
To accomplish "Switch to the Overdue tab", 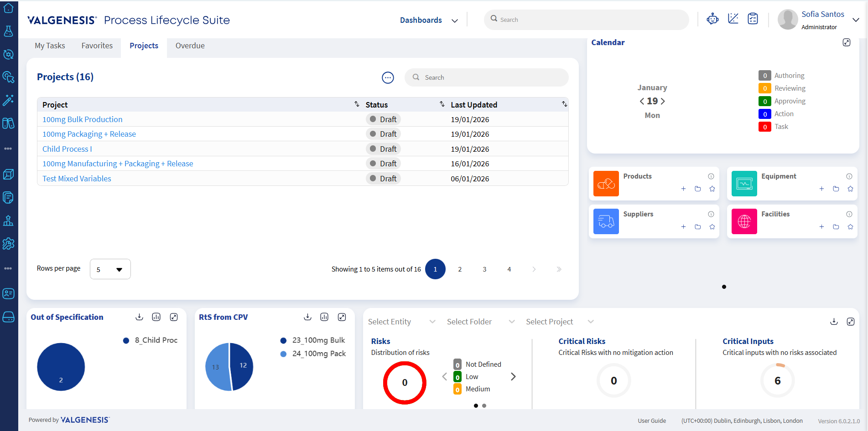I will point(190,46).
